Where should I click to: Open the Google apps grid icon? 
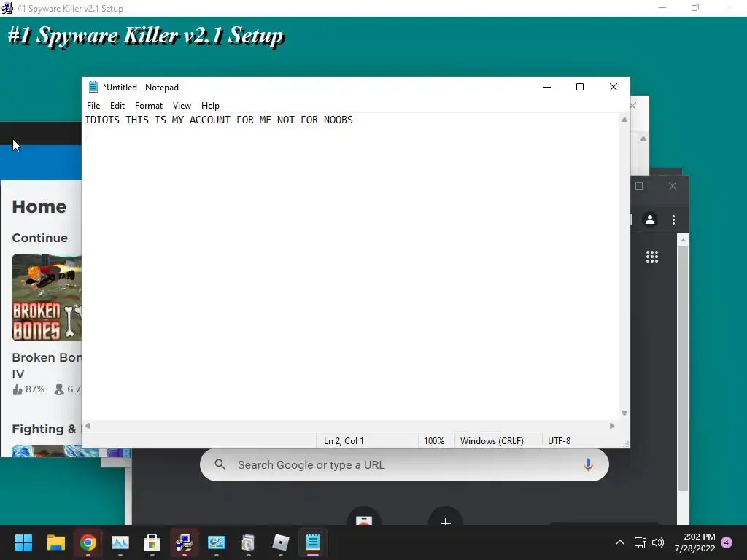click(x=651, y=257)
